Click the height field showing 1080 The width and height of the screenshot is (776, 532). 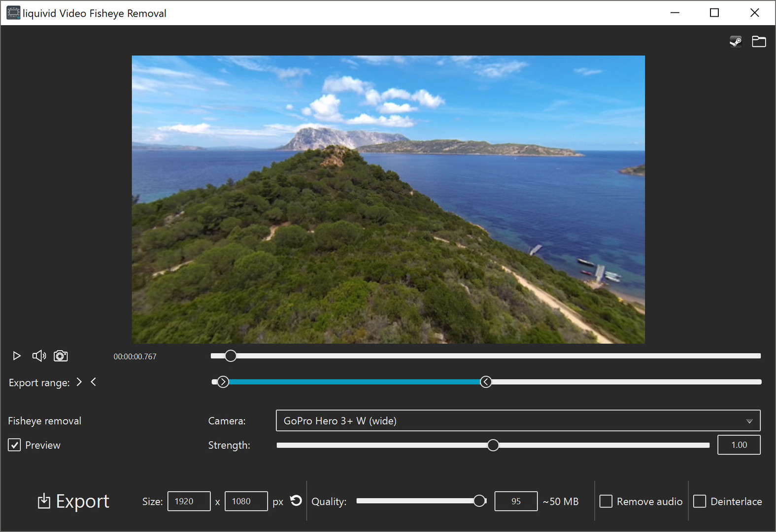coord(246,501)
